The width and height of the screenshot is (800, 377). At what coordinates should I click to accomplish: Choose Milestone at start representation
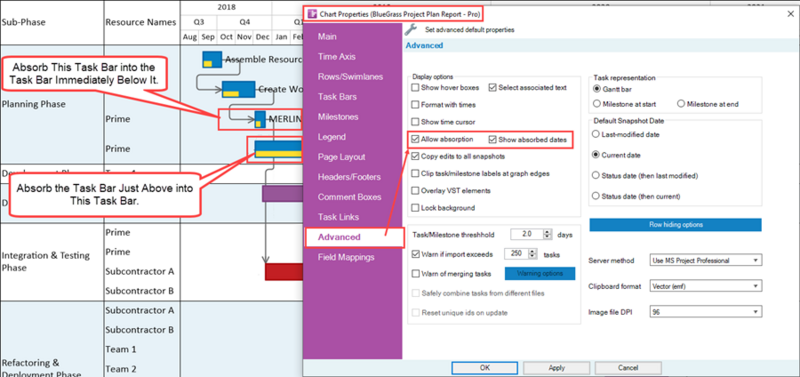596,104
